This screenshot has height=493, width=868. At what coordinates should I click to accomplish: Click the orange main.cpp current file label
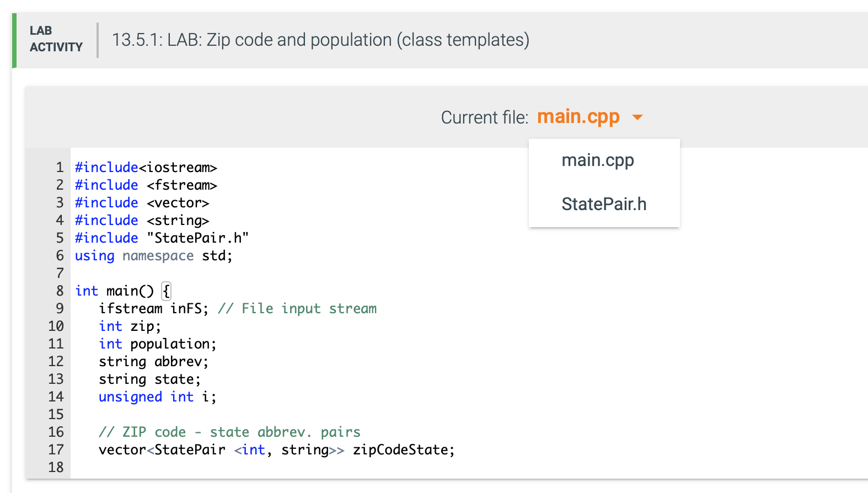pos(578,117)
